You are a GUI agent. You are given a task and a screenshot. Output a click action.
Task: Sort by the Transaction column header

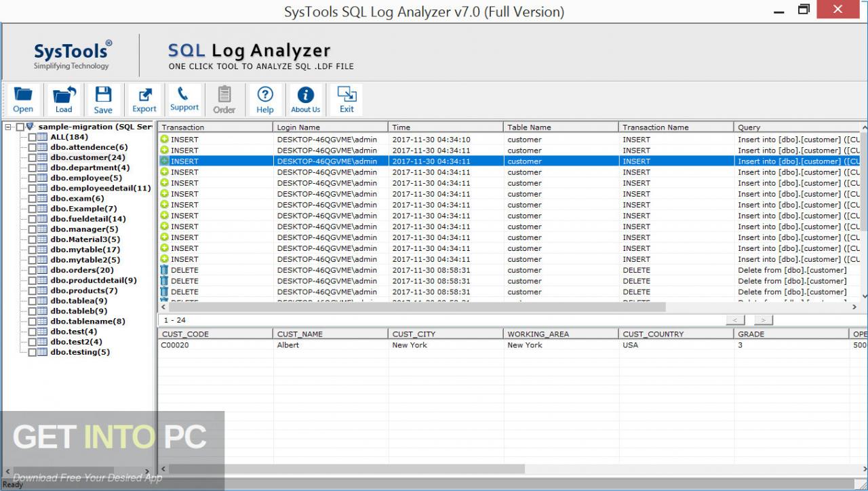coord(216,127)
